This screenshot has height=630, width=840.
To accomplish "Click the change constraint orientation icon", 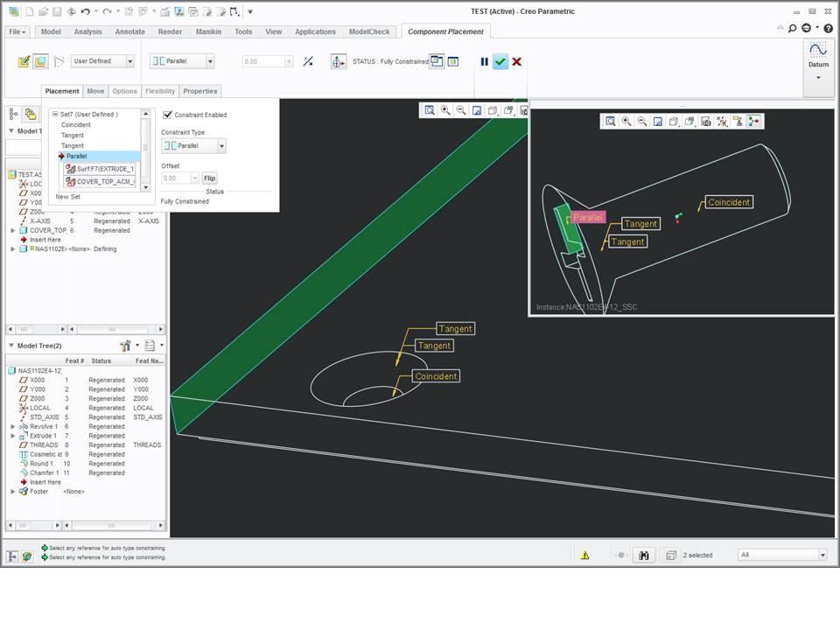I will point(308,61).
